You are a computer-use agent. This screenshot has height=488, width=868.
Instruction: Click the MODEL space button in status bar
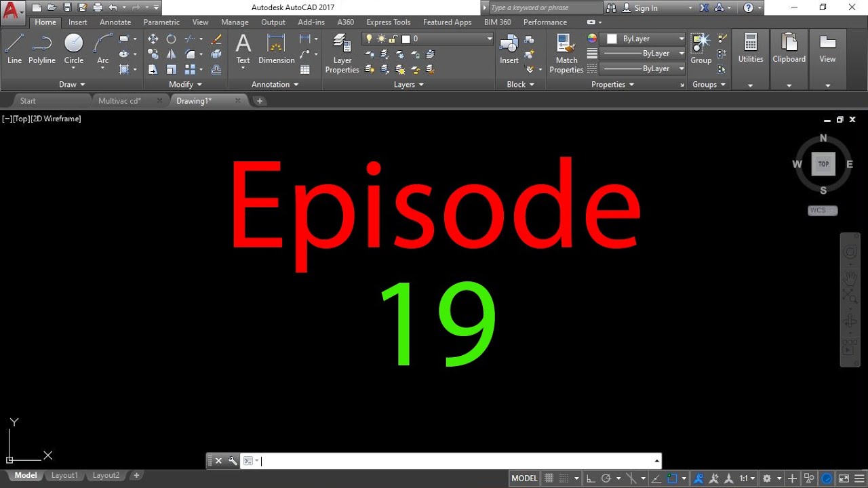524,479
